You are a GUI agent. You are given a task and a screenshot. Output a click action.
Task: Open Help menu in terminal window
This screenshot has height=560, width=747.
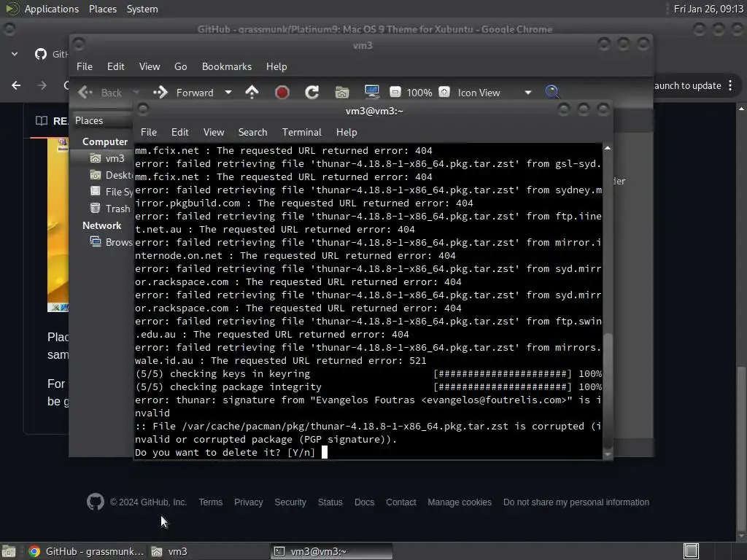tap(347, 133)
